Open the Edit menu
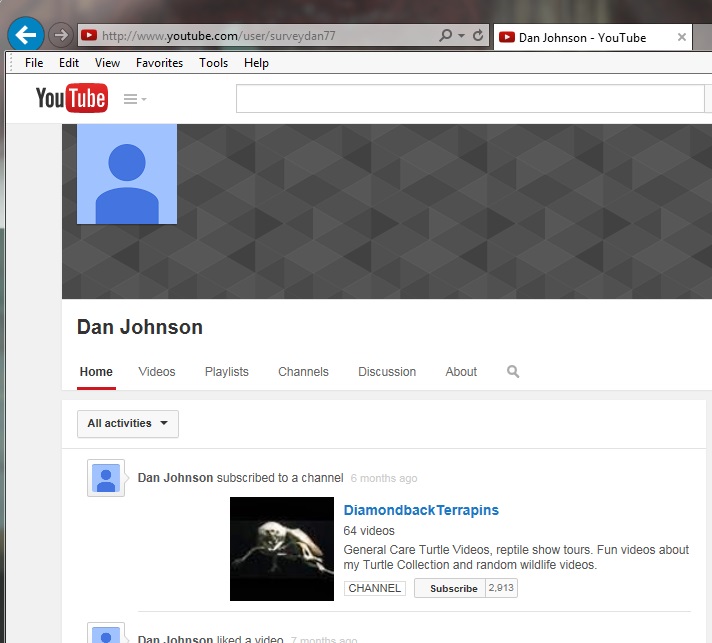Screen dimensions: 712x643 click(69, 63)
